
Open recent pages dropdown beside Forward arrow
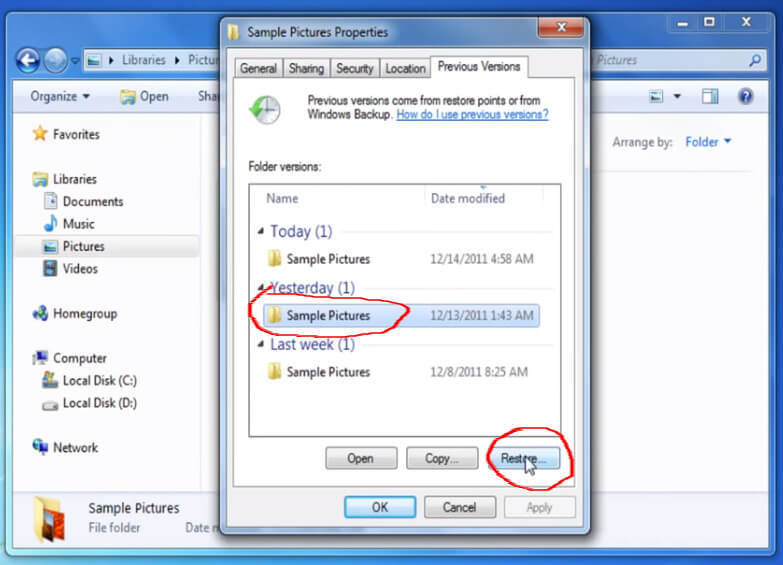tap(75, 61)
